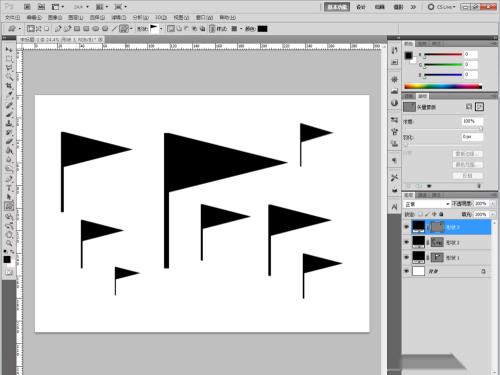
Task: Click the Color panel foreground swatch
Action: click(x=409, y=56)
